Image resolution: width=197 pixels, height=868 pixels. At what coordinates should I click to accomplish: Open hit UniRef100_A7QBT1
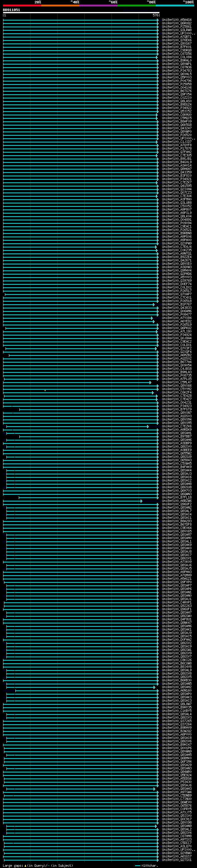pyautogui.click(x=176, y=37)
